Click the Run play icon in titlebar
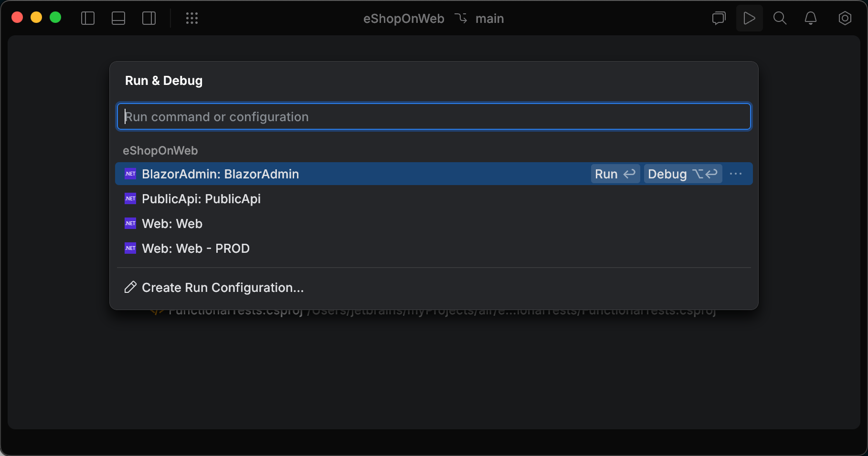The image size is (868, 456). 749,18
